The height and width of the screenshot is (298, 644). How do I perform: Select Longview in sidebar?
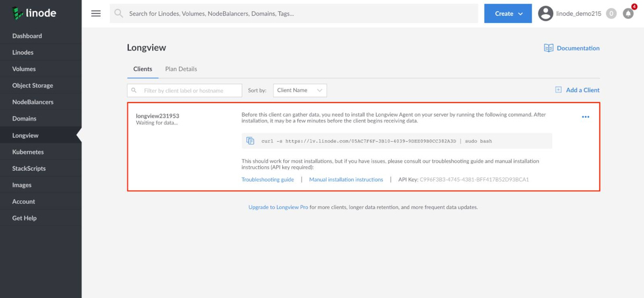pos(40,135)
